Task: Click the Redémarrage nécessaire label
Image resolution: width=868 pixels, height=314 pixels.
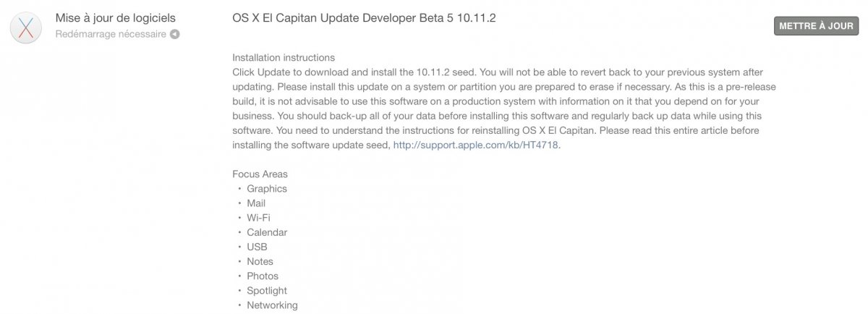Action: coord(111,34)
